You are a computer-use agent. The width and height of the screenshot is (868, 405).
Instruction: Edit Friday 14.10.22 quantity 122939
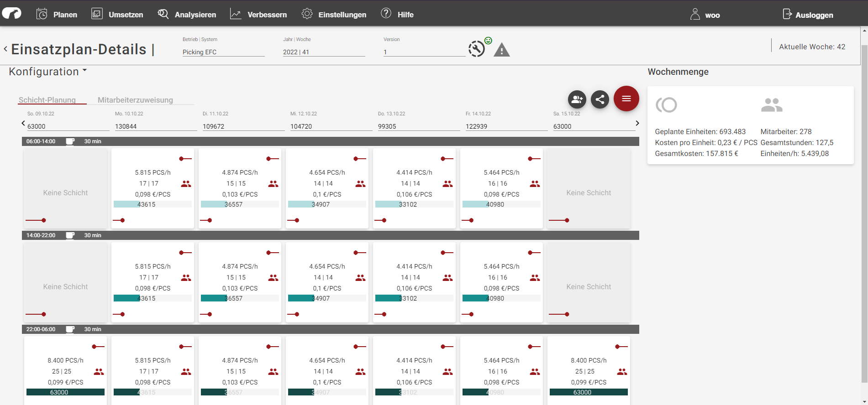[x=507, y=126]
